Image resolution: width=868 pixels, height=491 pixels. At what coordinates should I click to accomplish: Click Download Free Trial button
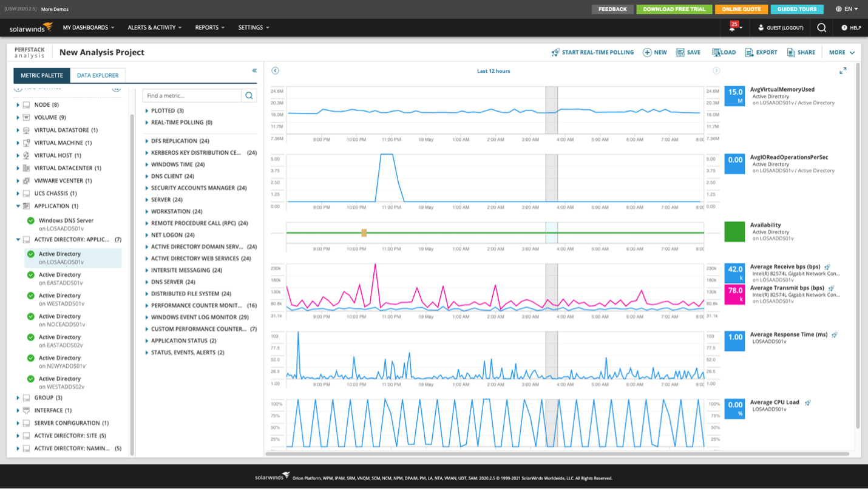(x=674, y=9)
